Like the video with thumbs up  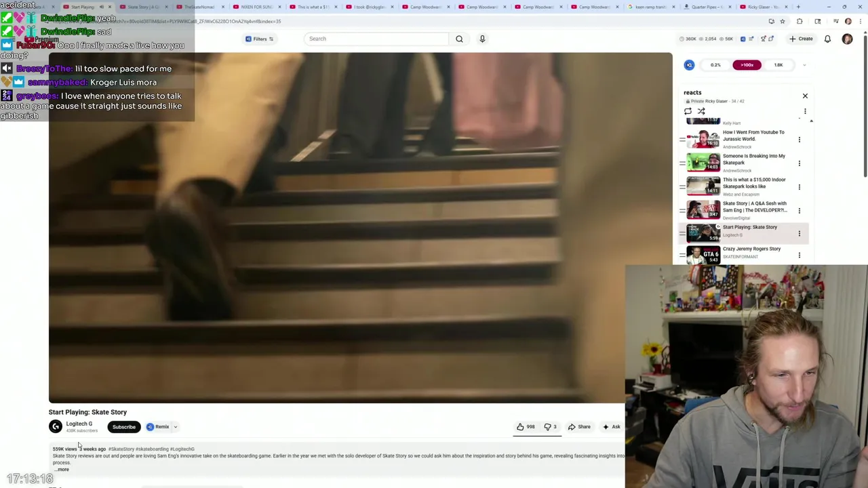pyautogui.click(x=526, y=427)
